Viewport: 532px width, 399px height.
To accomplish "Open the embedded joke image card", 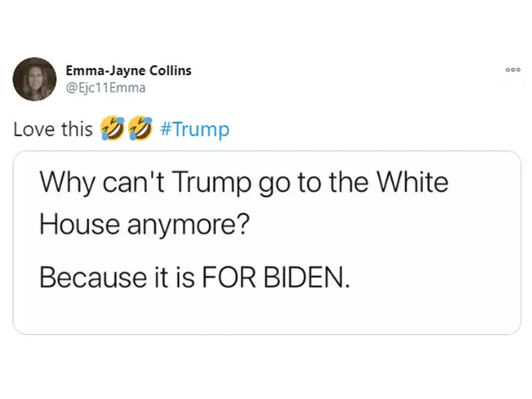I will (x=267, y=243).
